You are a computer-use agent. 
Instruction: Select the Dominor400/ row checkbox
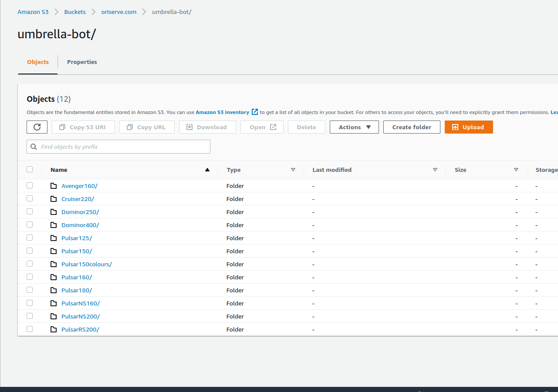pyautogui.click(x=30, y=224)
